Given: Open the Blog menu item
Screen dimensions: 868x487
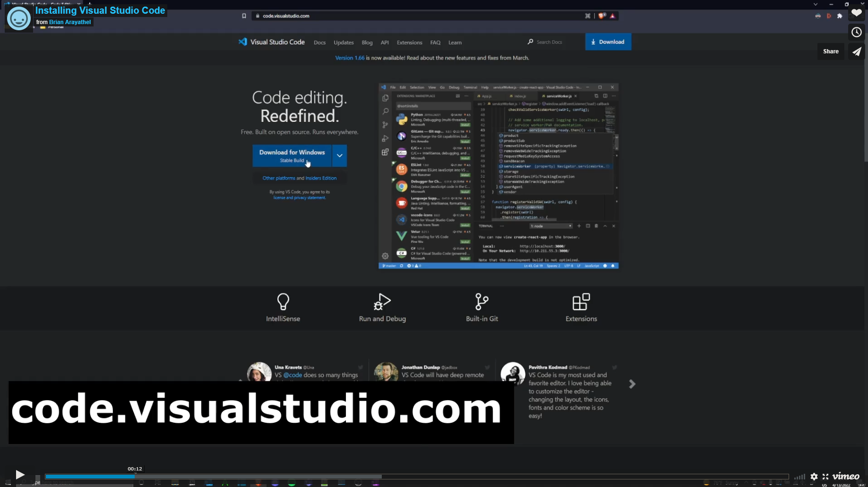Looking at the screenshot, I should point(367,43).
